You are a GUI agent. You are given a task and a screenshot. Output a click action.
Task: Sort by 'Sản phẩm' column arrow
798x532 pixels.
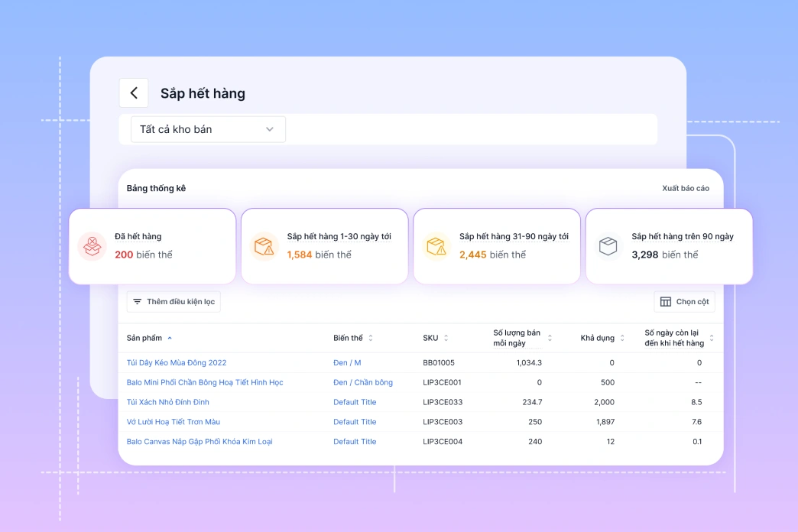(170, 338)
